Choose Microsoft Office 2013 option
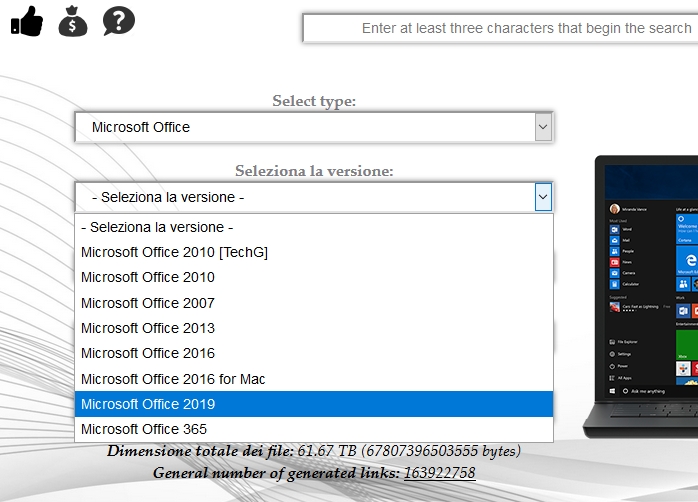 [x=314, y=328]
